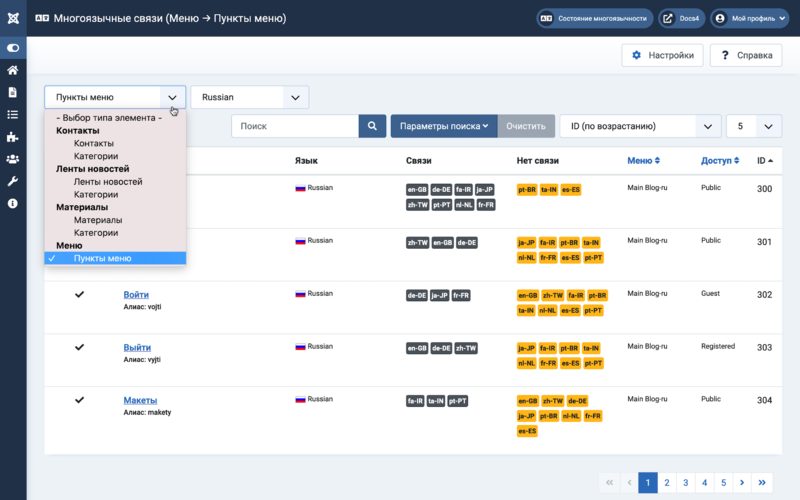Open Настройки settings

tap(662, 55)
